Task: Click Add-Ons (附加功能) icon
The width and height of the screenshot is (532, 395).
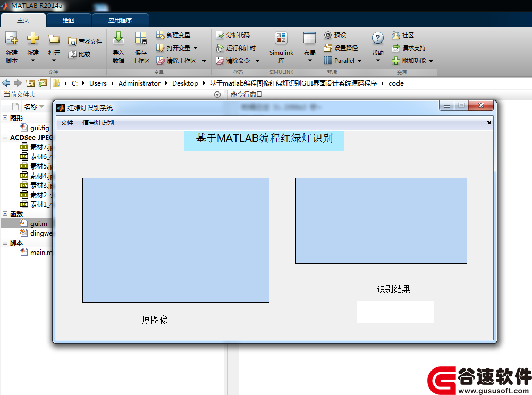Action: tap(395, 61)
